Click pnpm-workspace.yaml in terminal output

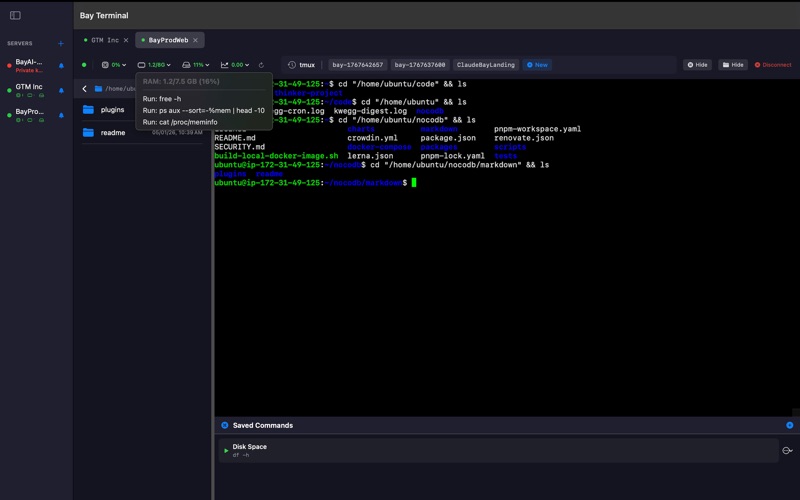(x=537, y=129)
